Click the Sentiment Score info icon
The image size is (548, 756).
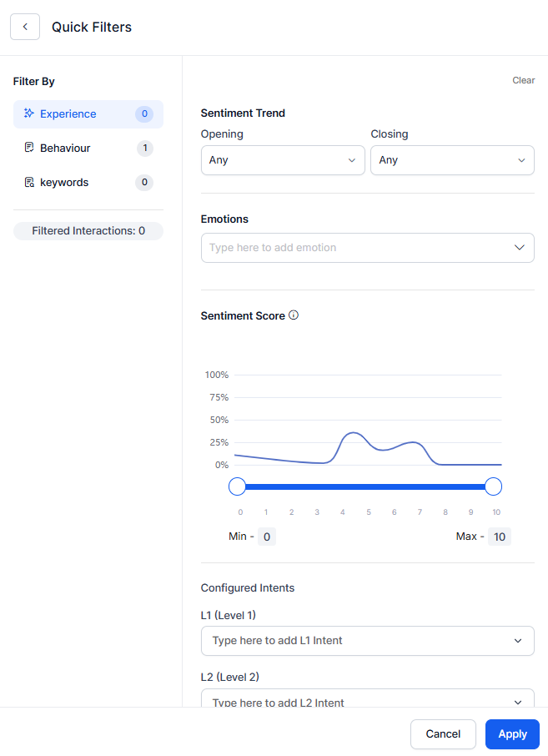[294, 315]
